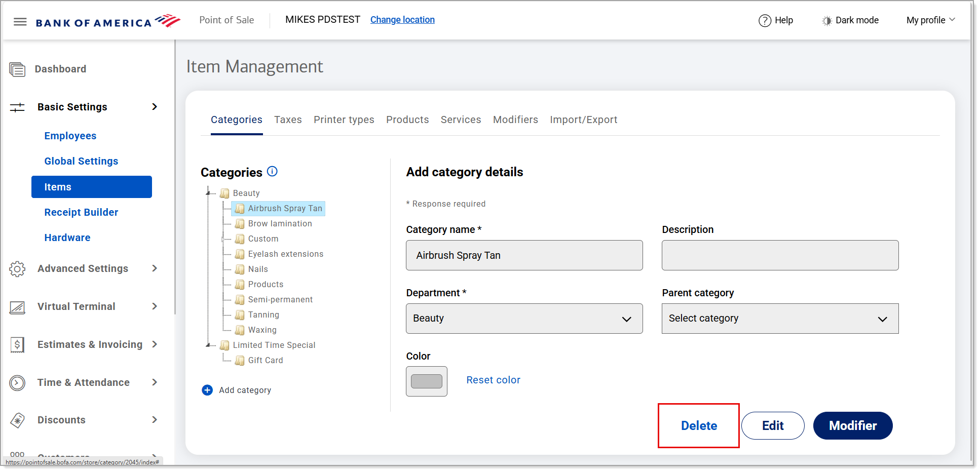The width and height of the screenshot is (980, 472).
Task: Click the Dashboard icon in sidebar
Action: pos(17,69)
